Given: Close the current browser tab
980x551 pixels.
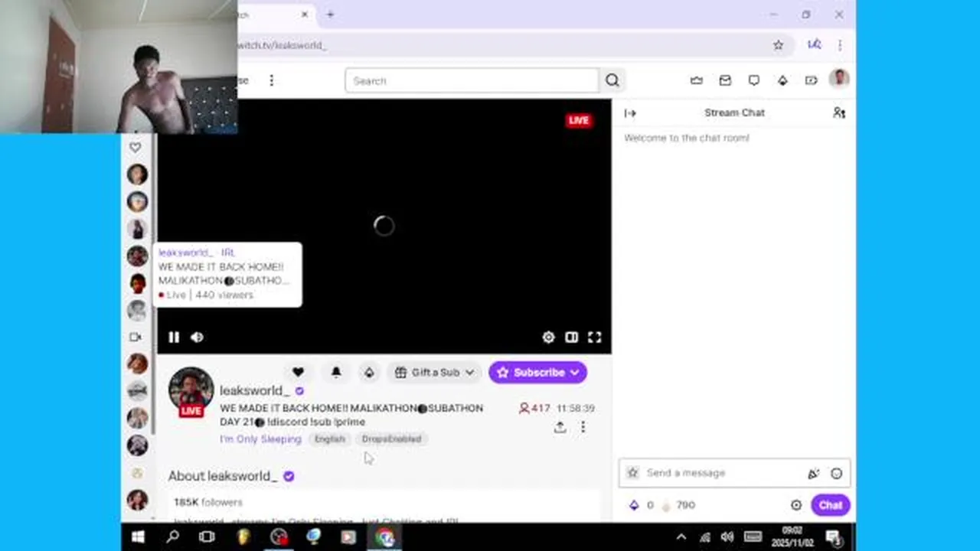Looking at the screenshot, I should click(x=305, y=15).
